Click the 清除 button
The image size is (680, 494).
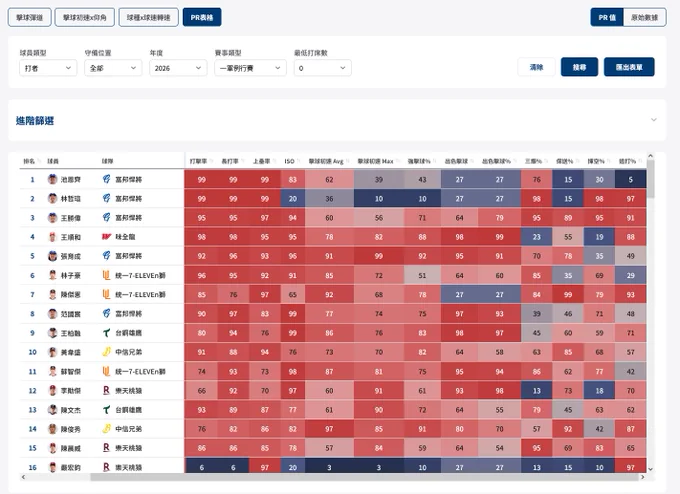(x=536, y=67)
